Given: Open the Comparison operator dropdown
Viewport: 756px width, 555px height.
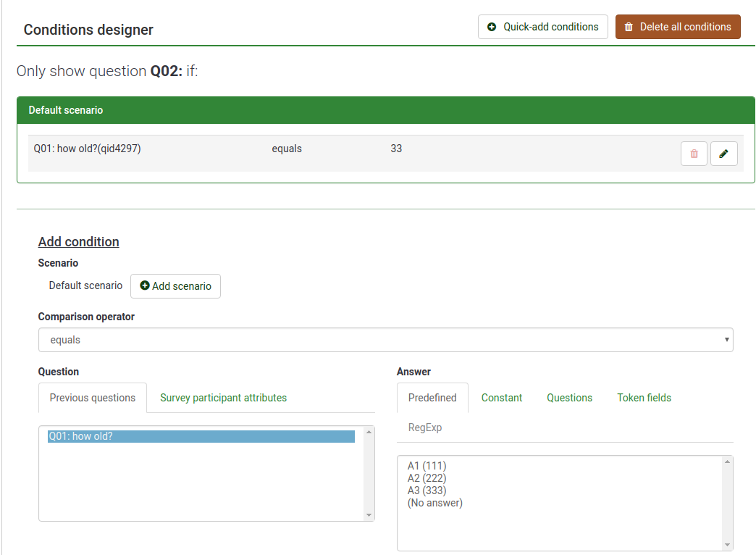Looking at the screenshot, I should (x=385, y=340).
